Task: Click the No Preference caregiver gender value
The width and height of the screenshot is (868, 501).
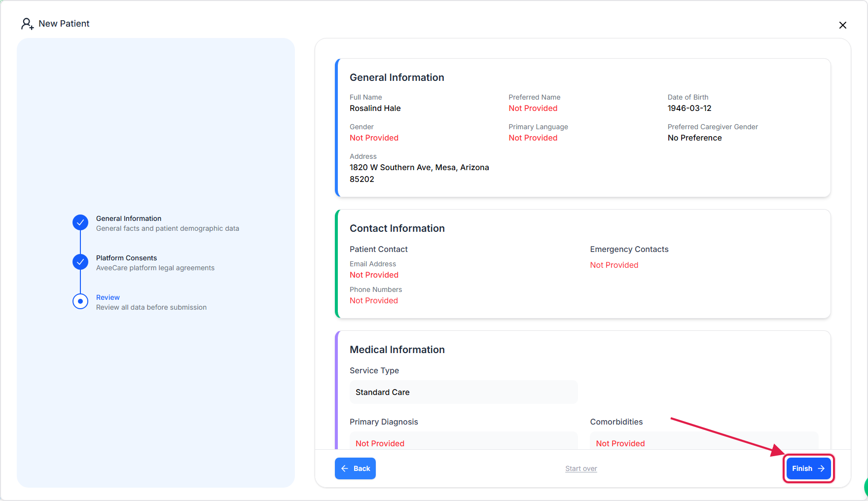Action: tap(694, 138)
